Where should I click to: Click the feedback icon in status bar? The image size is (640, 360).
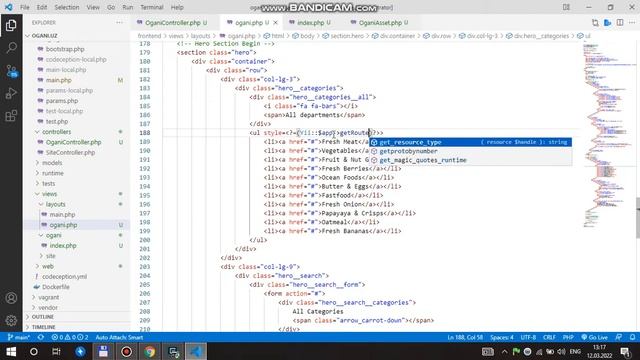point(619,338)
